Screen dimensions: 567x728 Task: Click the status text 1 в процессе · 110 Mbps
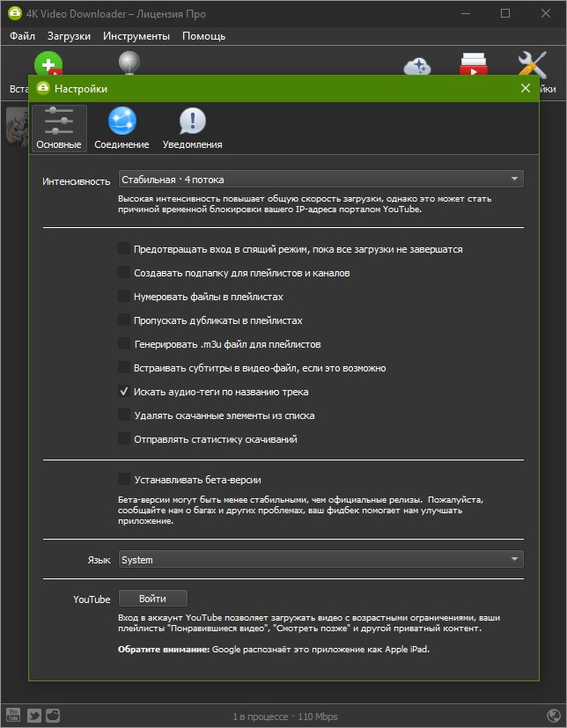pyautogui.click(x=284, y=717)
